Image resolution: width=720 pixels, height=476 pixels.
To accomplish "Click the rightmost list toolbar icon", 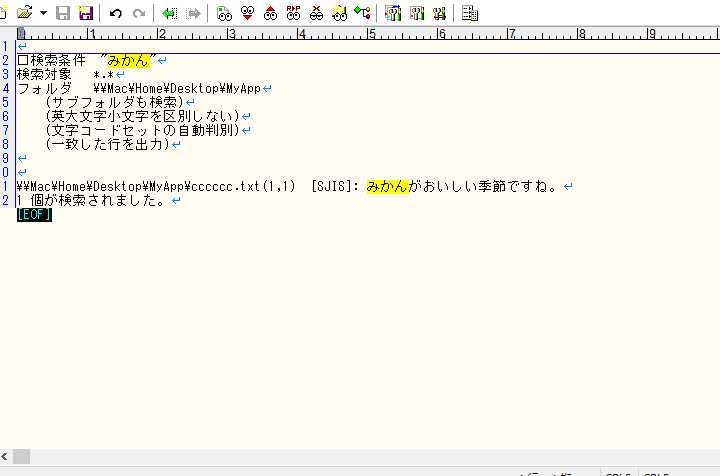I will [470, 13].
